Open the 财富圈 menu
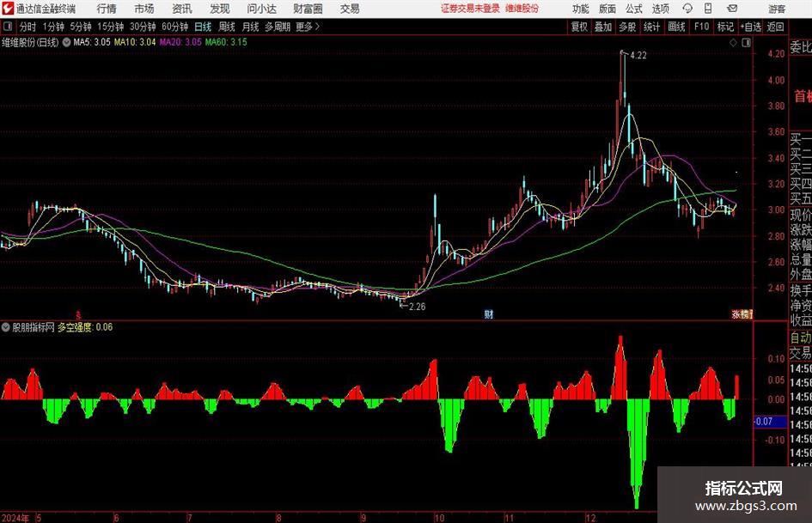The width and height of the screenshot is (812, 523). pos(308,9)
